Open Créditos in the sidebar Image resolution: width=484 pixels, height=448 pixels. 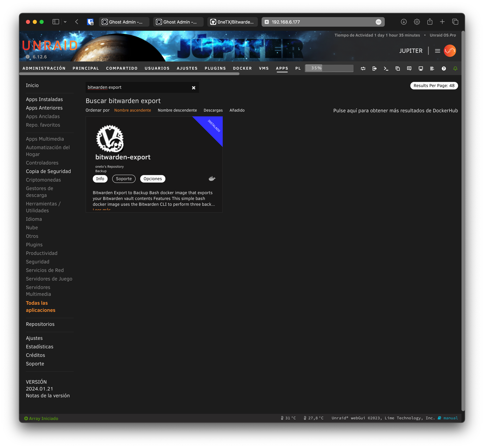35,355
